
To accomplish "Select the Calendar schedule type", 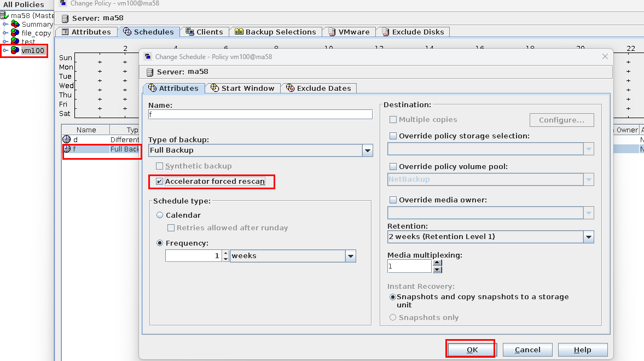I will [160, 215].
